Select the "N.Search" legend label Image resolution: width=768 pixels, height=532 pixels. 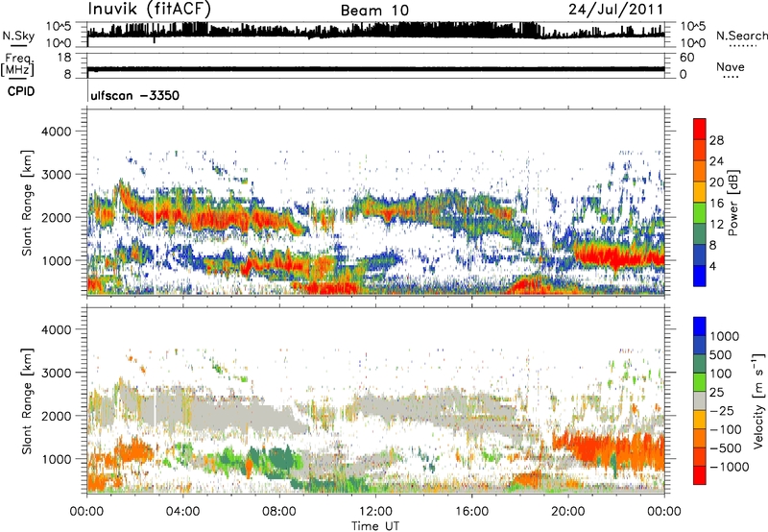pyautogui.click(x=741, y=36)
